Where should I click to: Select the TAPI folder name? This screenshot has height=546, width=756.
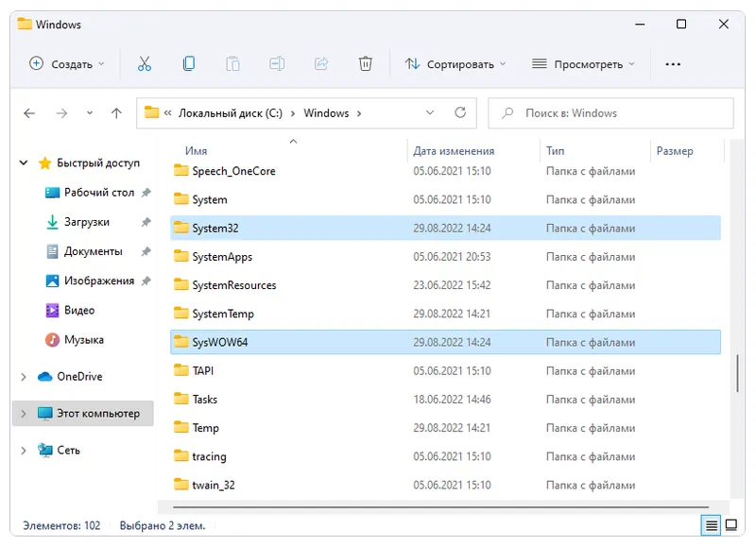click(x=203, y=370)
